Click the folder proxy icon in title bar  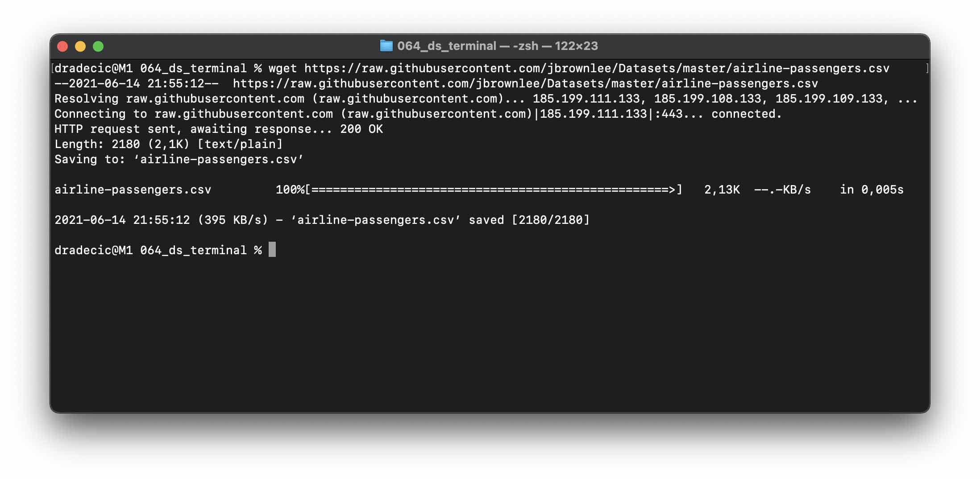(386, 45)
